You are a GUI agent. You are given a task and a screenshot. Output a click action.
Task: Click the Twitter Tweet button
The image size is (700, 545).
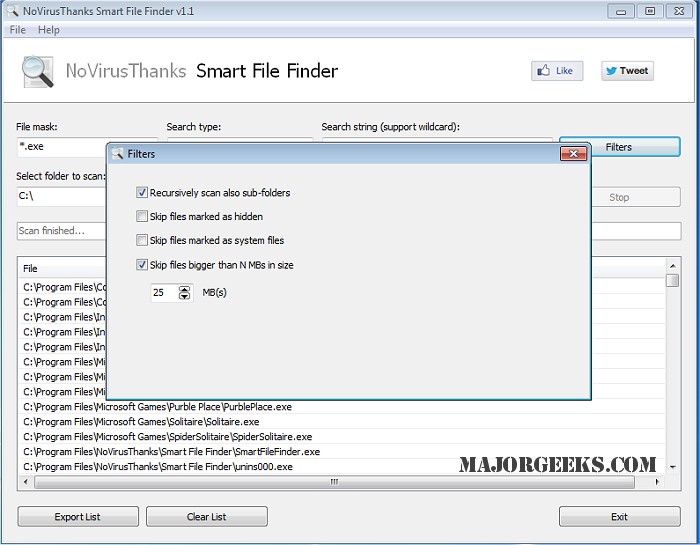coord(627,71)
